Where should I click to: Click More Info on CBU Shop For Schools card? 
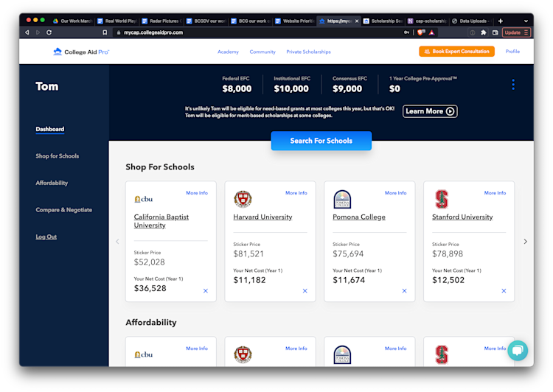click(x=197, y=193)
